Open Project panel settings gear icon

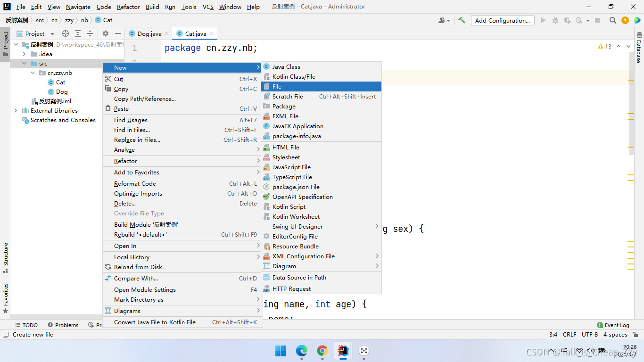coord(106,33)
